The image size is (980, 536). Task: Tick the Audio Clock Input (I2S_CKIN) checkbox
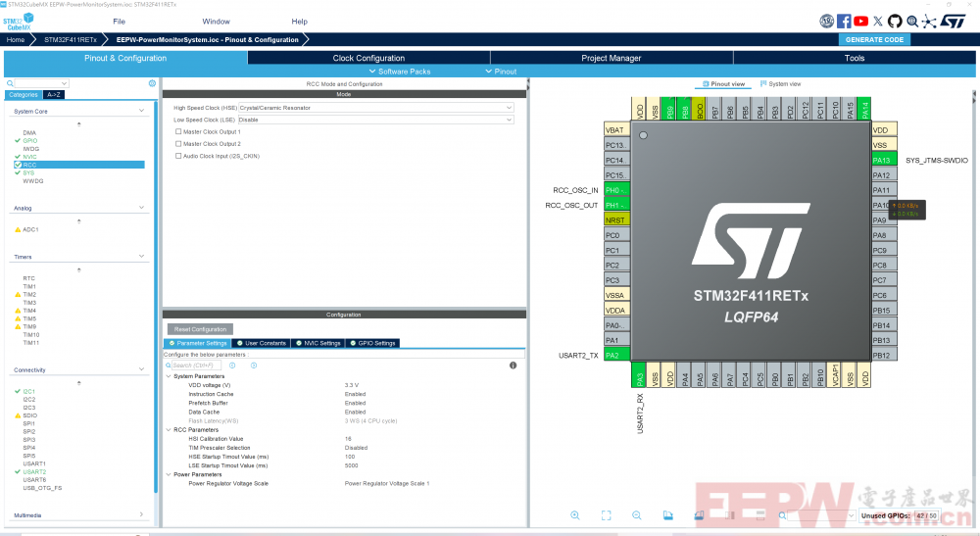178,156
